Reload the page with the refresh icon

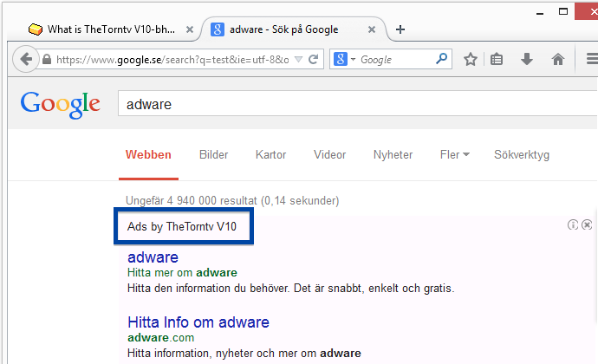coord(314,59)
